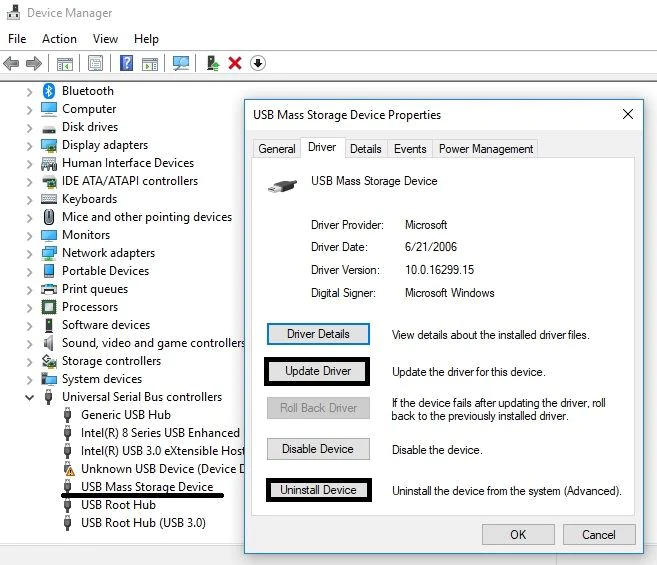The width and height of the screenshot is (657, 565).
Task: Click the Disk drives icon
Action: pyautogui.click(x=49, y=129)
